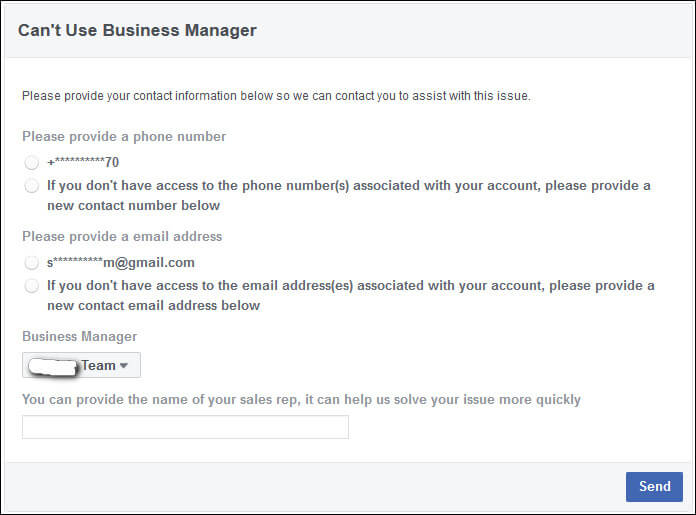The width and height of the screenshot is (696, 515).
Task: Click the sales rep hint text above the input
Action: 301,399
